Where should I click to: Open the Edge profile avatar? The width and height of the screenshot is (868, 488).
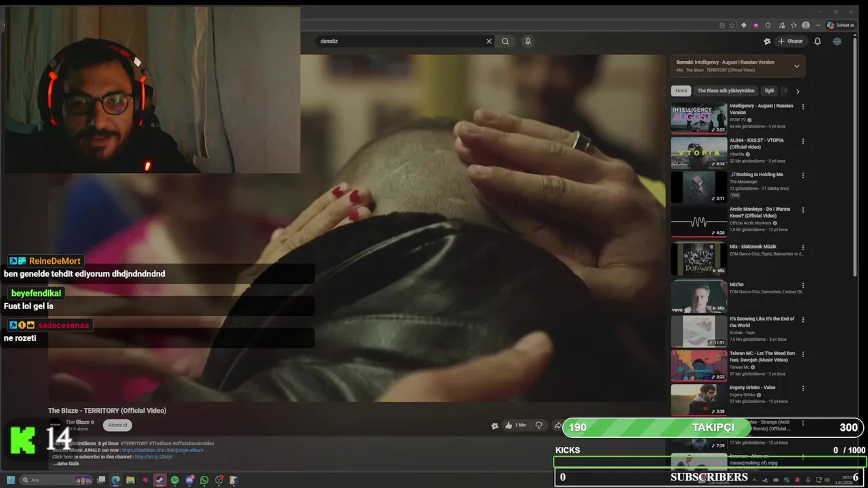[806, 25]
